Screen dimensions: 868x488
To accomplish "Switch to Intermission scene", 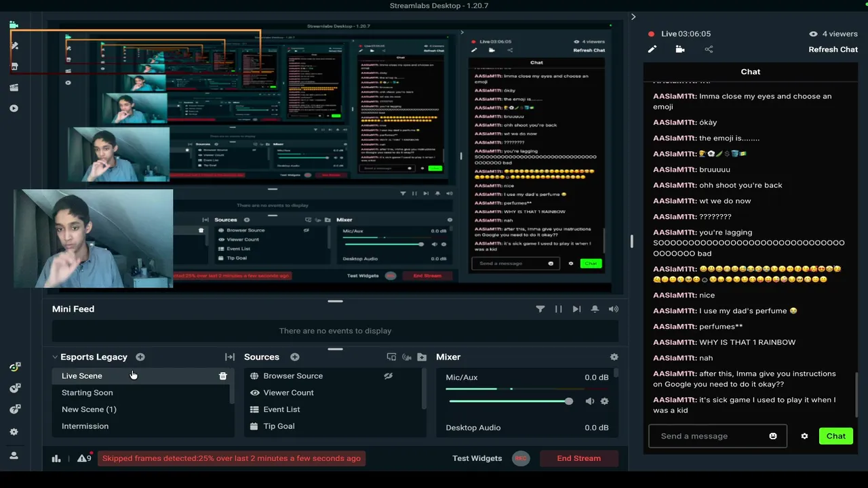I will (142, 426).
